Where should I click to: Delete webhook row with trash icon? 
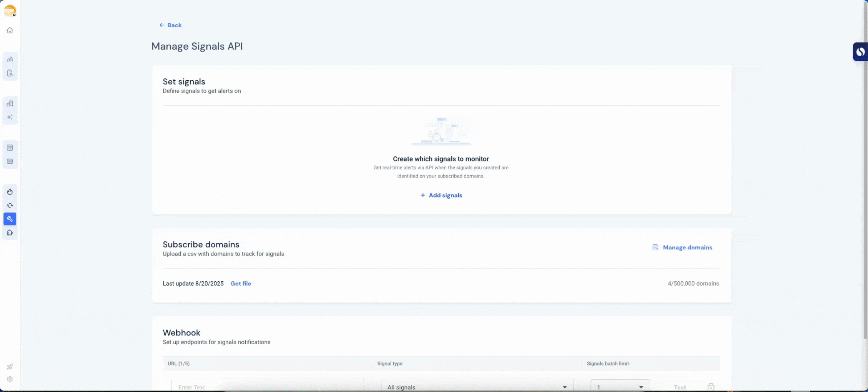[x=711, y=387]
